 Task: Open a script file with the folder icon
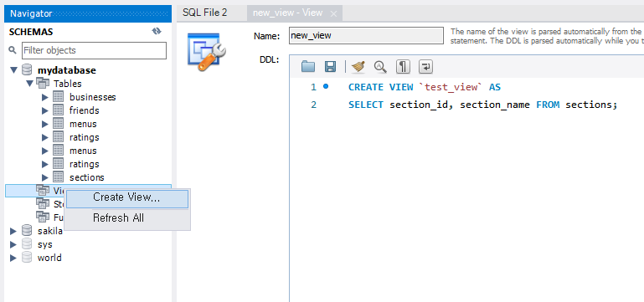point(308,66)
